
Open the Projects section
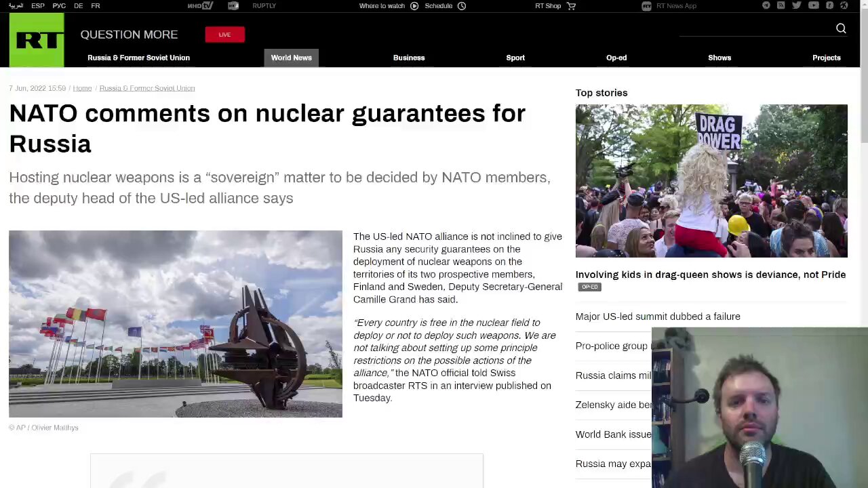(x=827, y=58)
